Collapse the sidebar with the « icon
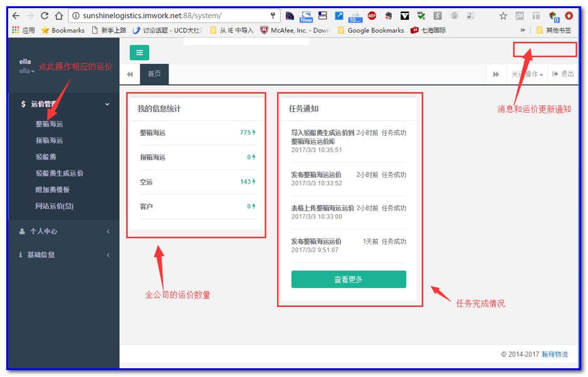Screen dimensions: 588x377 [x=129, y=74]
